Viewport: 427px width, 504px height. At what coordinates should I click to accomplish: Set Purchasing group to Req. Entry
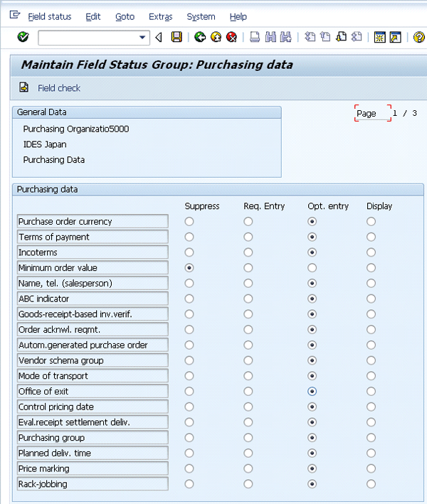click(248, 437)
